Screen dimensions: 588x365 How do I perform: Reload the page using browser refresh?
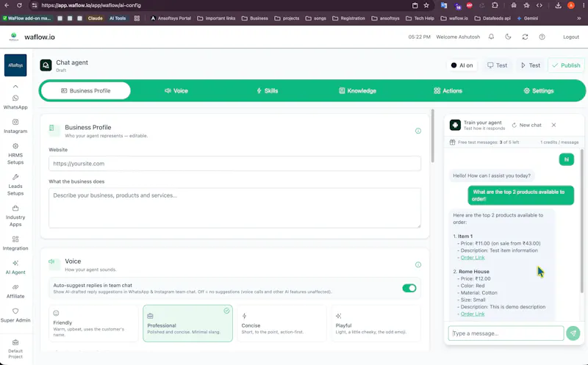click(20, 5)
